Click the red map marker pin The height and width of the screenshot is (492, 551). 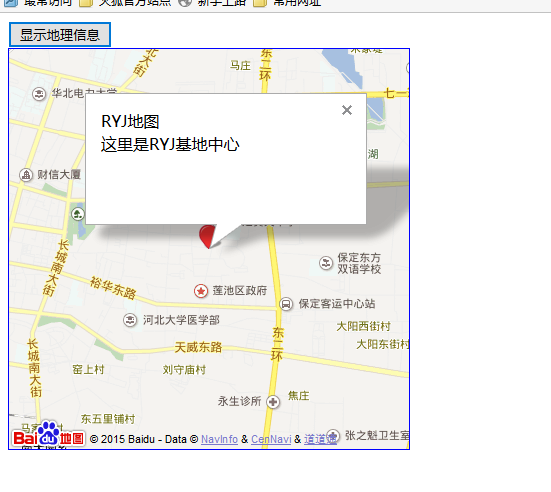(207, 237)
